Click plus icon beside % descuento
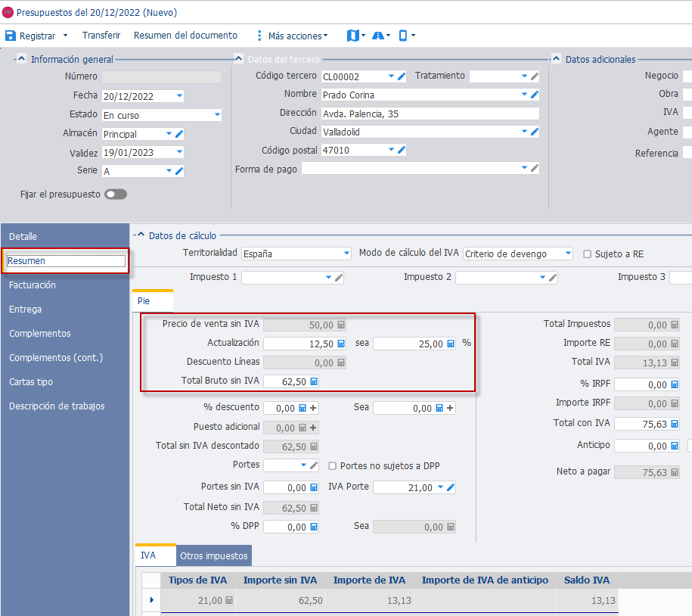The height and width of the screenshot is (616, 692). tap(313, 408)
